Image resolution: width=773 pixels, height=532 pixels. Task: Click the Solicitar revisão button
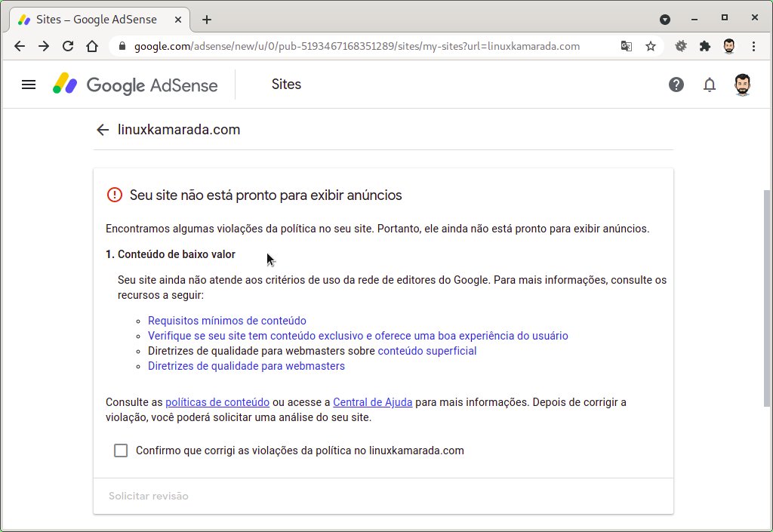(149, 496)
